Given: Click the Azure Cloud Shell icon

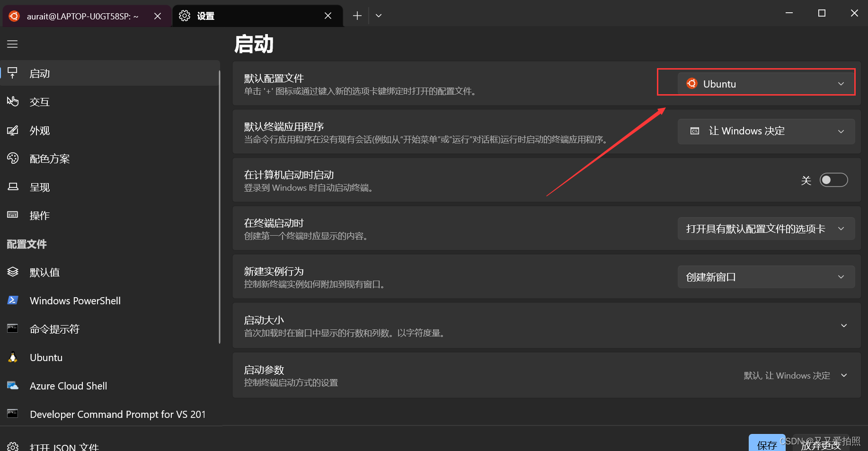Looking at the screenshot, I should coord(13,386).
